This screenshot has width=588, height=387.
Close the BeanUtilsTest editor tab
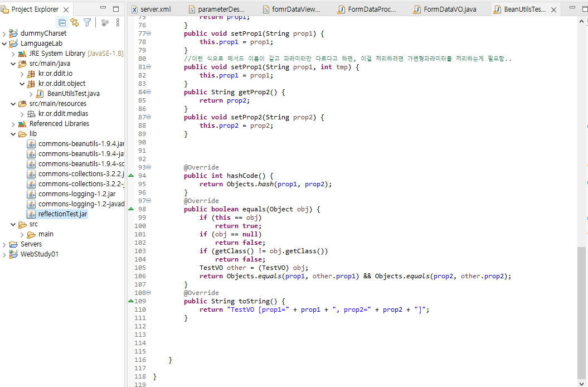(x=553, y=10)
